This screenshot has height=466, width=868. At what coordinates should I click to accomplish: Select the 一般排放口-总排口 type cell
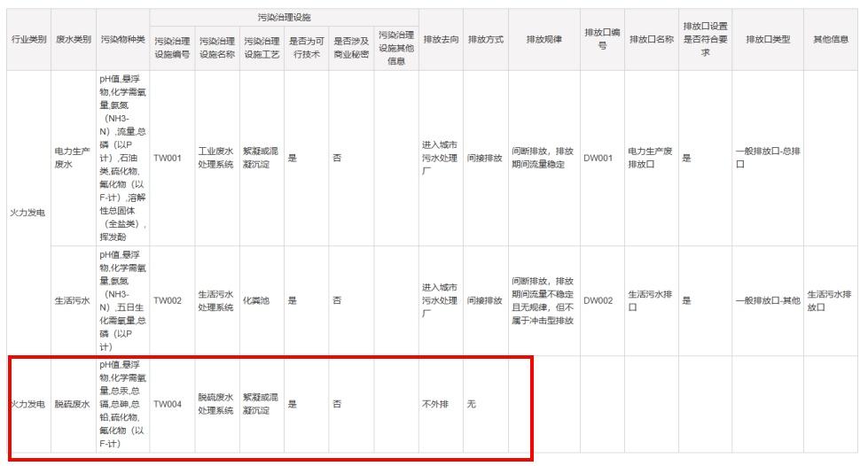(x=768, y=158)
